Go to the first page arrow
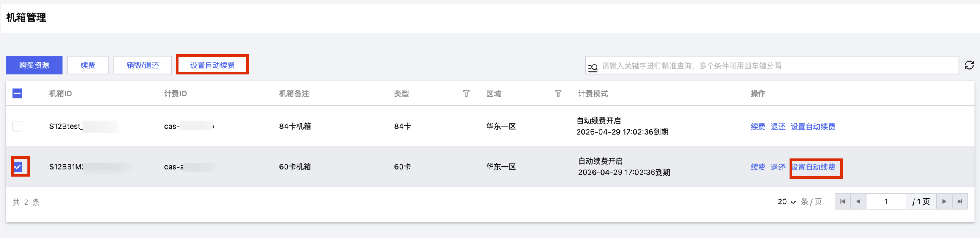Screen dimensions: 980x238 click(843, 201)
